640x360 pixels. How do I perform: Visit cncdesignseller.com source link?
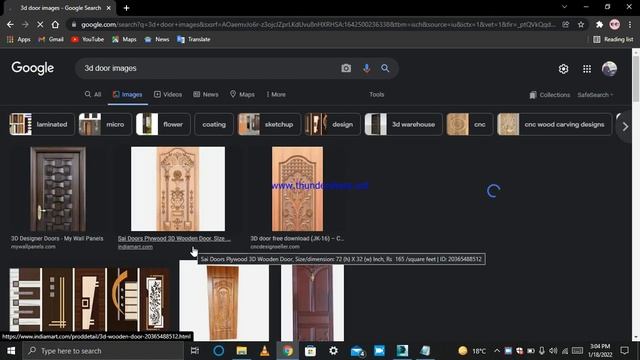pyautogui.click(x=275, y=247)
